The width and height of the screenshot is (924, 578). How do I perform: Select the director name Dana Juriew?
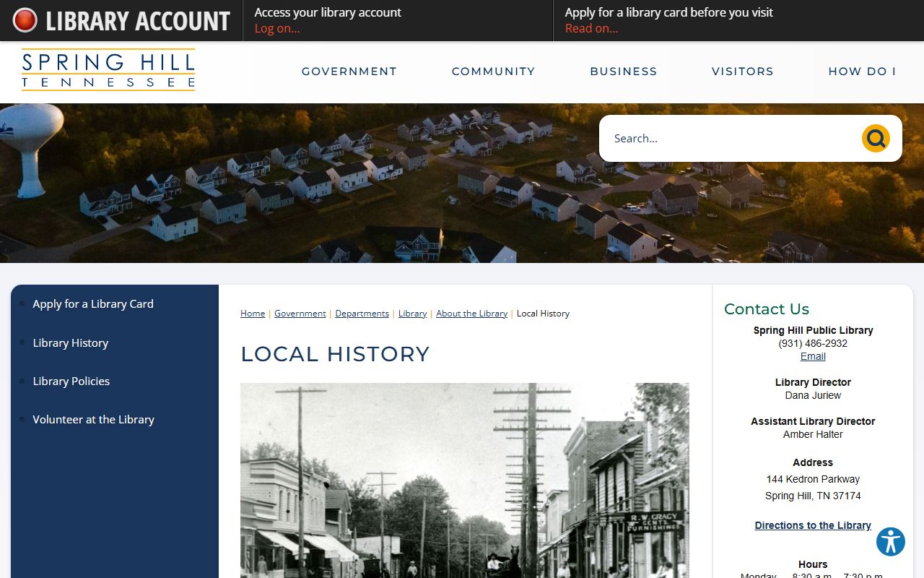coord(813,395)
